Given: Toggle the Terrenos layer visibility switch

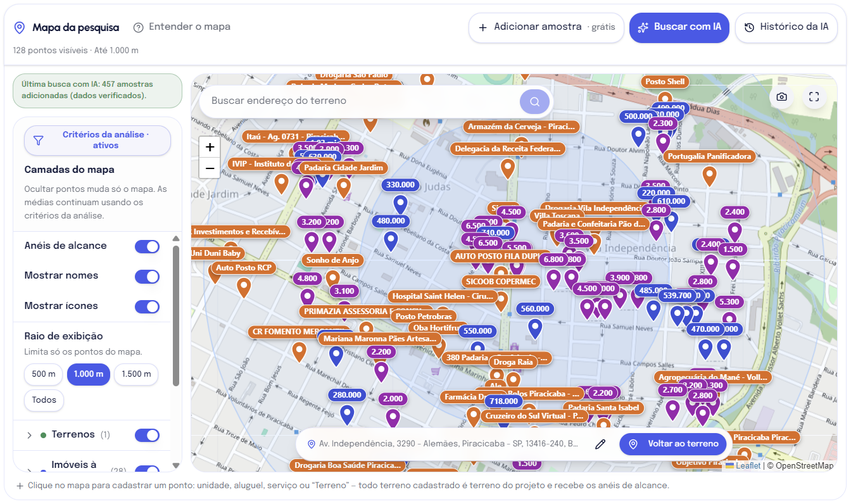Looking at the screenshot, I should click(147, 435).
